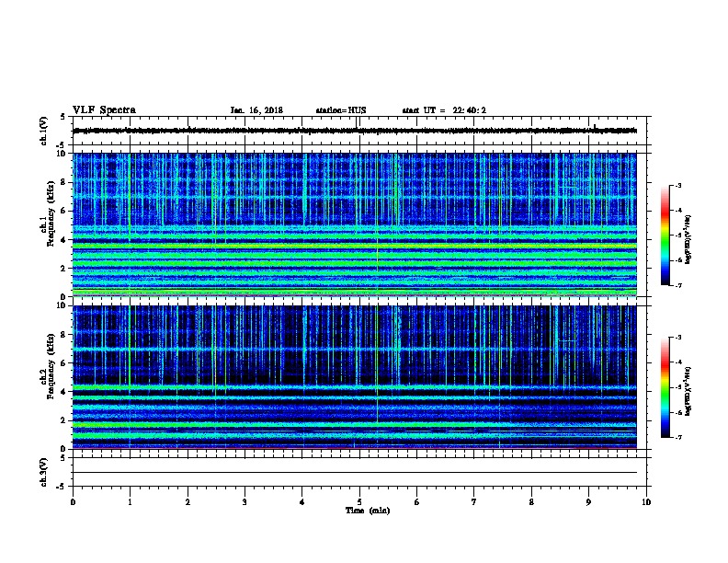
Task: Click the time axis tick label "4"
Action: click(x=302, y=502)
